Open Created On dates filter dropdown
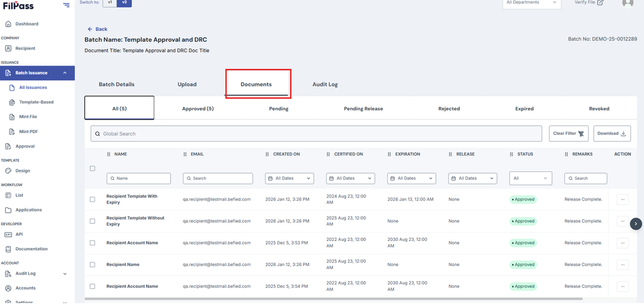This screenshot has width=644, height=304. point(289,178)
